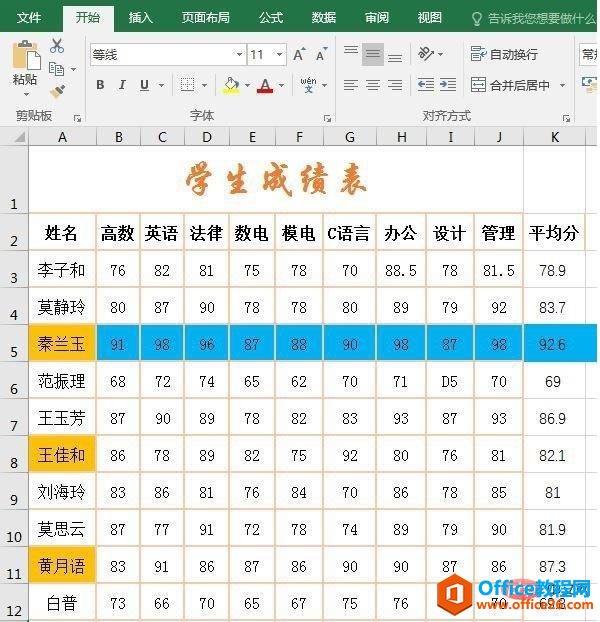Click the 学生成绩表 title cell
Viewport: 600px width, 622px height.
click(276, 180)
